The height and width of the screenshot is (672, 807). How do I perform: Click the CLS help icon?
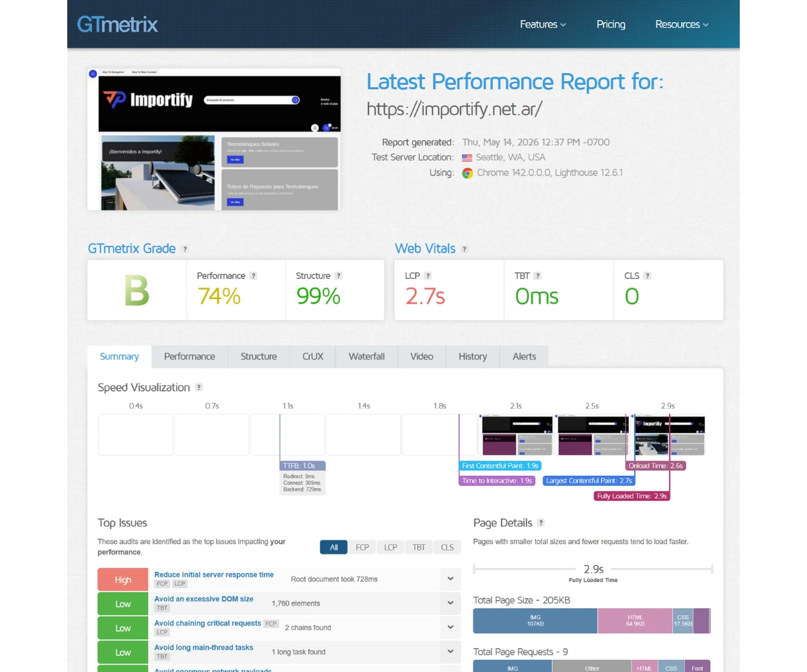(647, 276)
